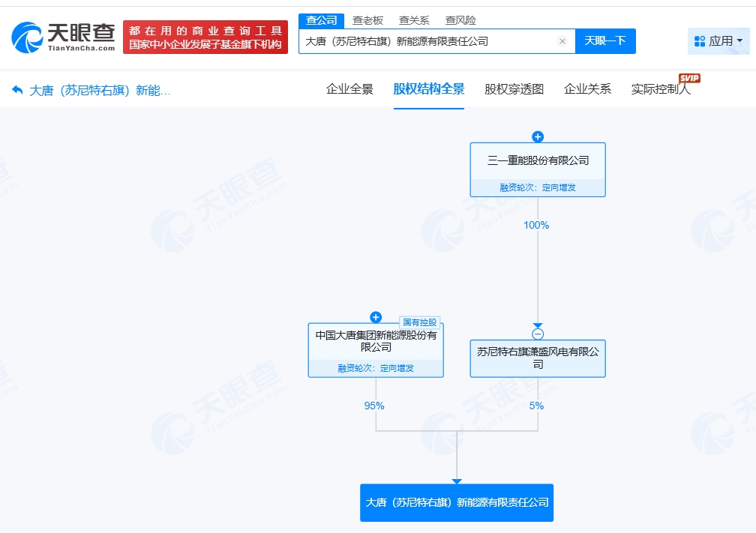This screenshot has width=756, height=533.
Task: Click 融资轮次：定向增发 under 三一重能
Action: click(538, 187)
